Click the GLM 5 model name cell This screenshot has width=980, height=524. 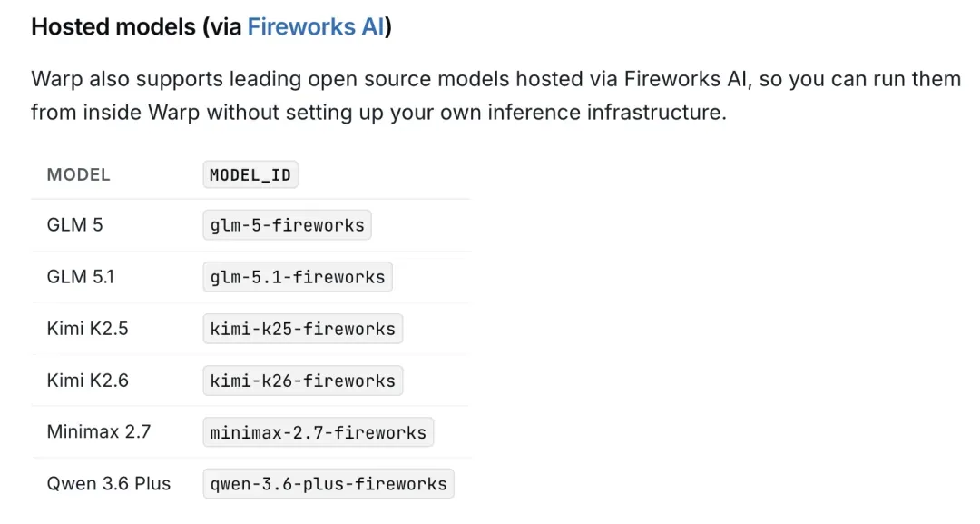pyautogui.click(x=74, y=225)
